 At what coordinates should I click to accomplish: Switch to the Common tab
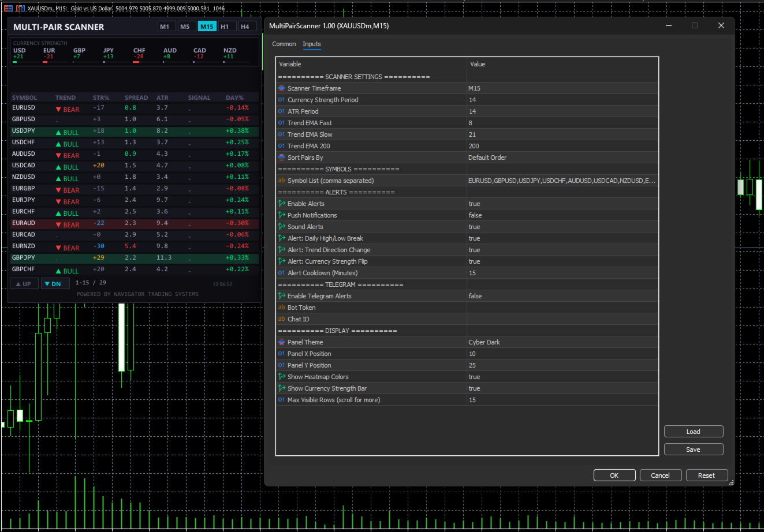pos(284,44)
